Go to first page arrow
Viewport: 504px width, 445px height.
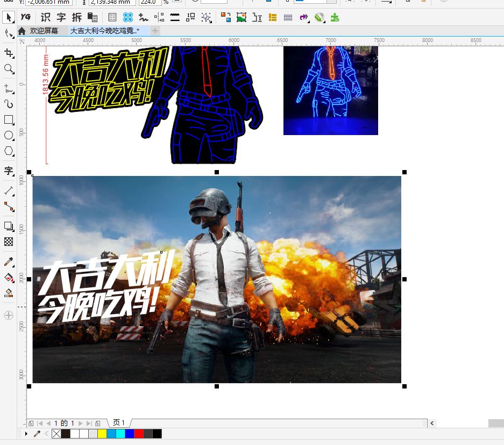(40, 423)
